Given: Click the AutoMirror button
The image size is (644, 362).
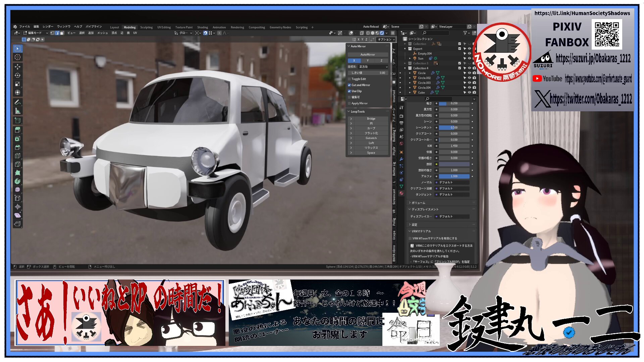Looking at the screenshot, I should coord(368,55).
